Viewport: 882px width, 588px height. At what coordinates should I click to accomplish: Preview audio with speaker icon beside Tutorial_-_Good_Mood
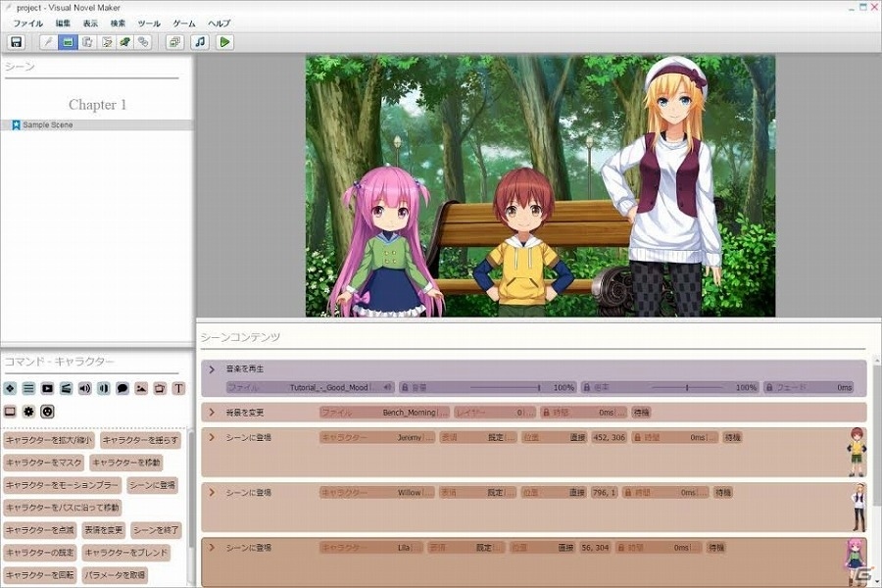click(387, 387)
